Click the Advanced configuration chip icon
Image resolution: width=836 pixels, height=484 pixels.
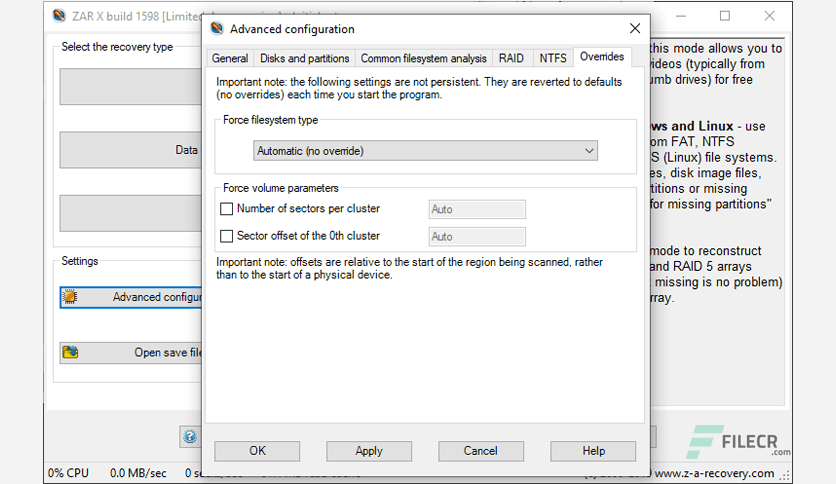coord(70,296)
